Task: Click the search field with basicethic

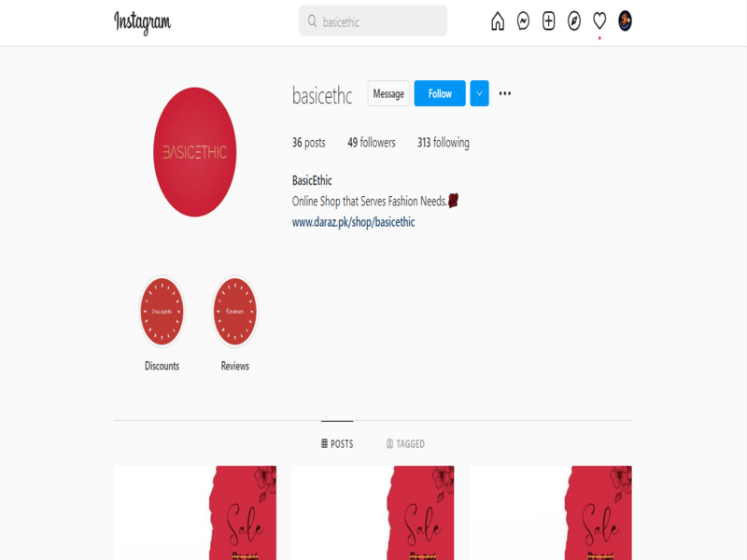Action: [x=373, y=21]
